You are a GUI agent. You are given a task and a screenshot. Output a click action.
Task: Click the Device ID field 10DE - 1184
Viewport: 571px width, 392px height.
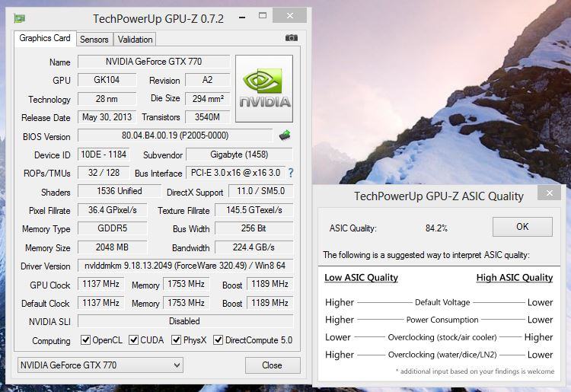104,155
